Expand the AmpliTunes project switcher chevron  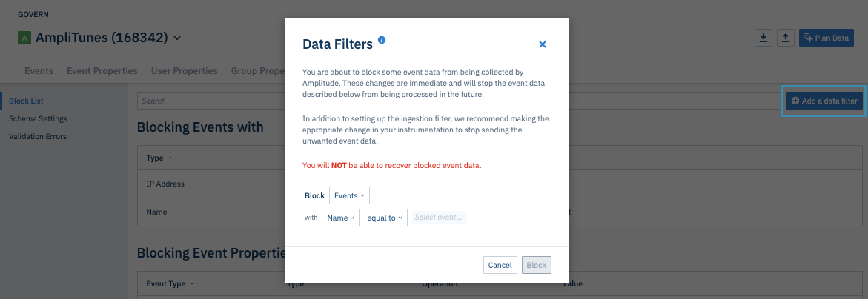click(x=177, y=38)
